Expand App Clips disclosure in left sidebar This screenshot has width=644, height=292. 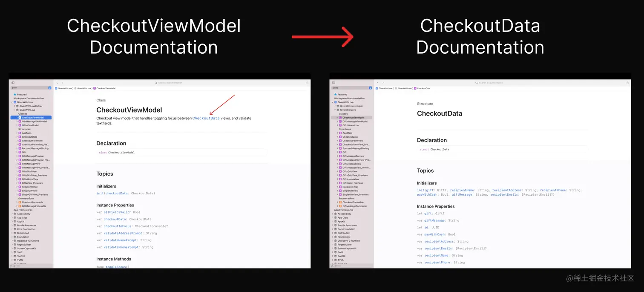click(x=12, y=217)
